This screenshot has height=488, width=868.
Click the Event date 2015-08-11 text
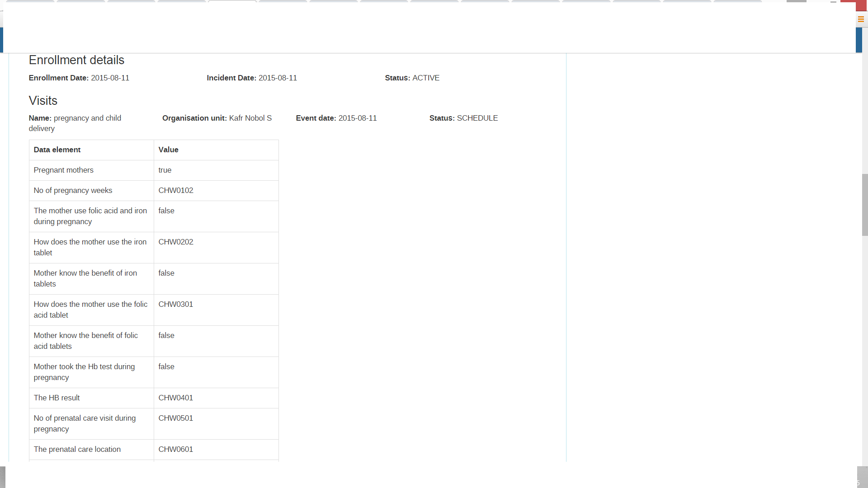click(x=336, y=118)
